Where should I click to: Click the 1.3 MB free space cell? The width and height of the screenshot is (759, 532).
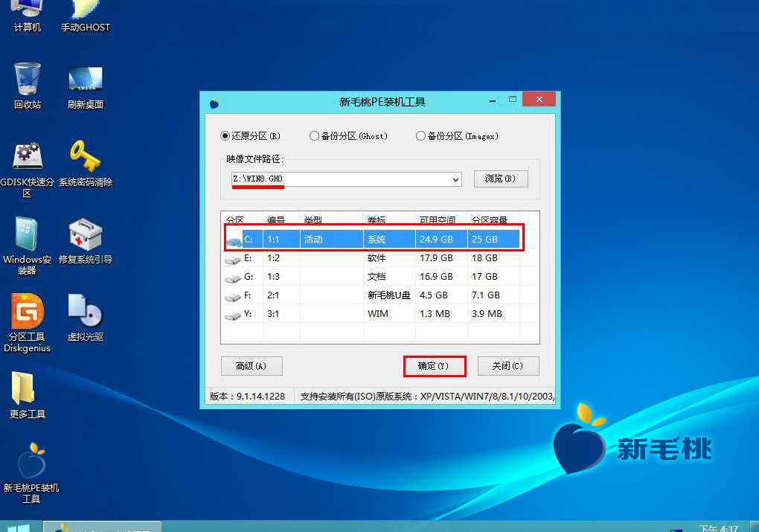coord(435,314)
